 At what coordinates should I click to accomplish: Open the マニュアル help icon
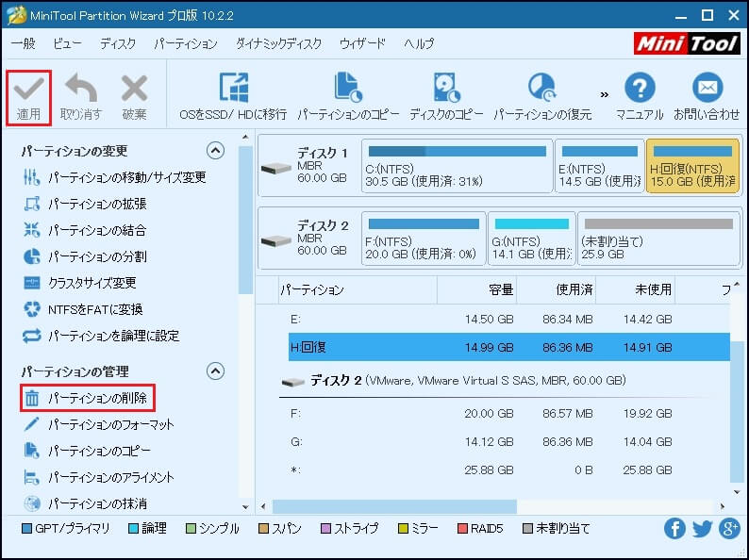pyautogui.click(x=640, y=97)
